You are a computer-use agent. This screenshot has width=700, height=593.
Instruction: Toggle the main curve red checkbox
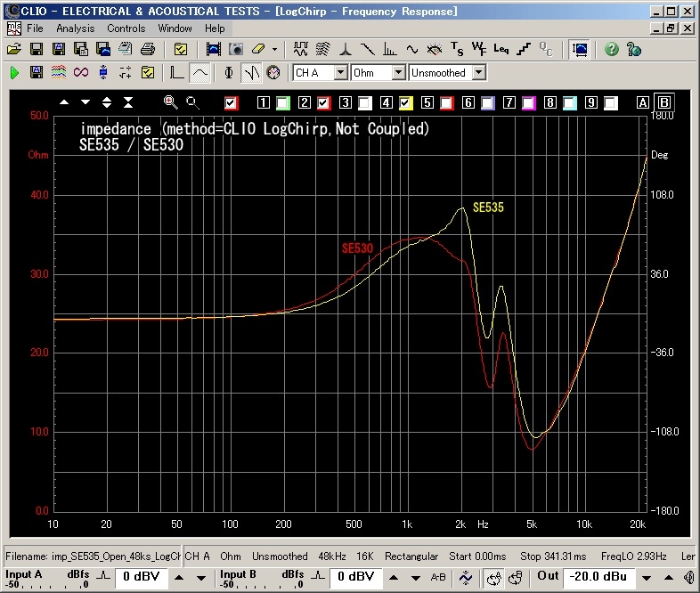pos(232,102)
